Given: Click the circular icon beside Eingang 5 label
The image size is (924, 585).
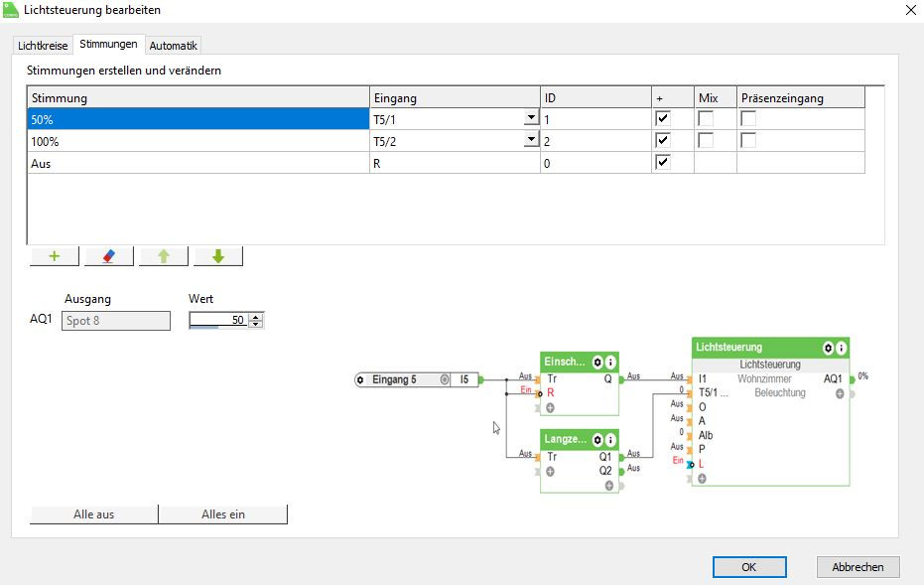Looking at the screenshot, I should pyautogui.click(x=445, y=379).
